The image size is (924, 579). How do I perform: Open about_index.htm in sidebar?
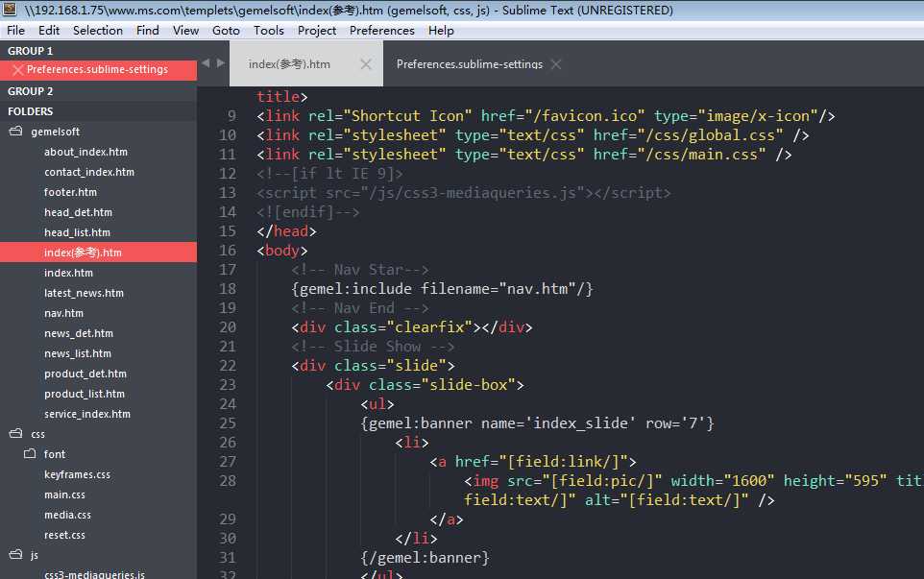[85, 152]
